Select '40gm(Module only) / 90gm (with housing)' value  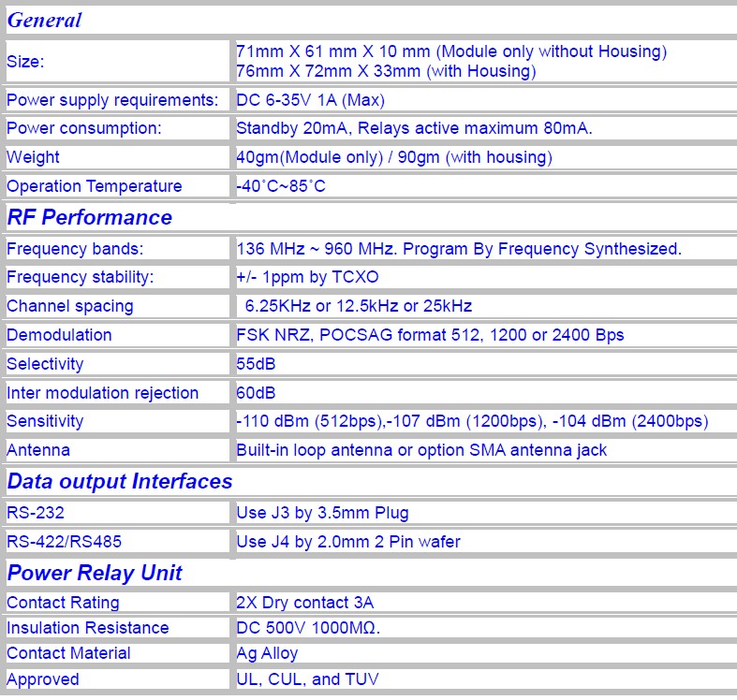(x=394, y=157)
